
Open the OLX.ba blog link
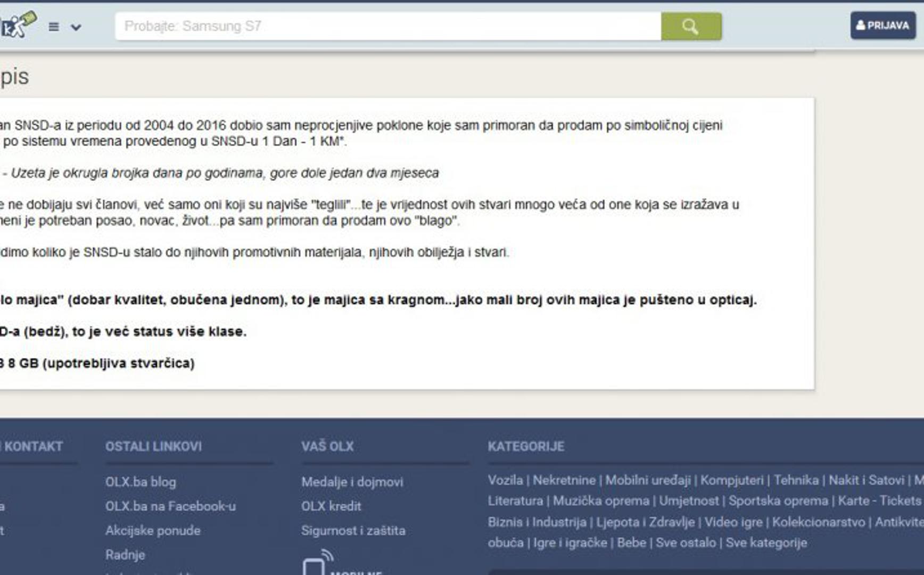pyautogui.click(x=141, y=482)
